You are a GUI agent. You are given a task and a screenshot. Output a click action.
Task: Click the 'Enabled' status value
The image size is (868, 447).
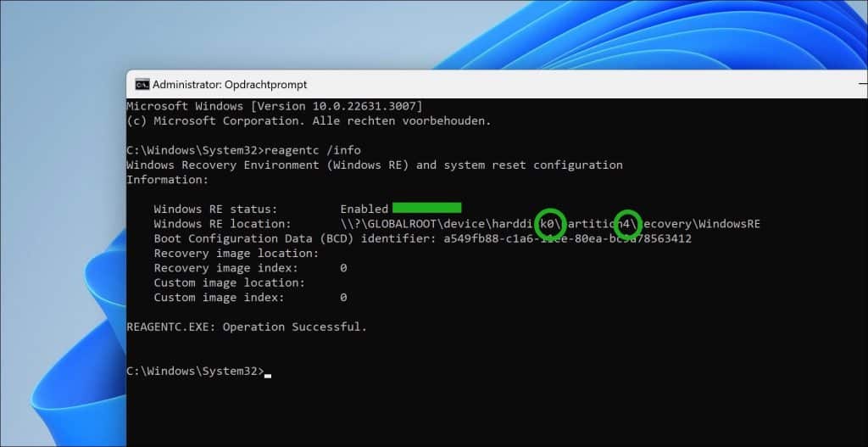click(364, 209)
